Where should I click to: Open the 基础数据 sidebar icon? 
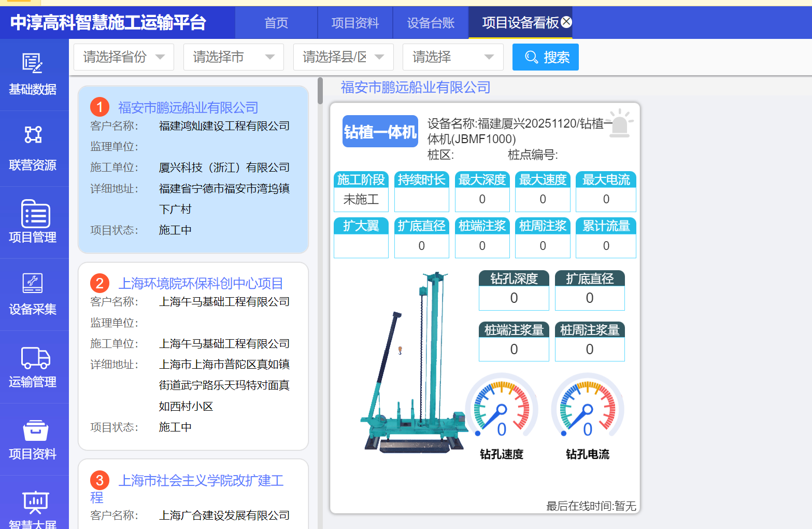pos(33,63)
